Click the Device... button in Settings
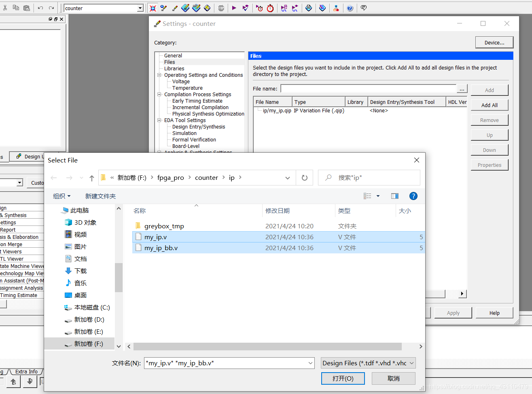This screenshot has width=532, height=394. coord(494,42)
